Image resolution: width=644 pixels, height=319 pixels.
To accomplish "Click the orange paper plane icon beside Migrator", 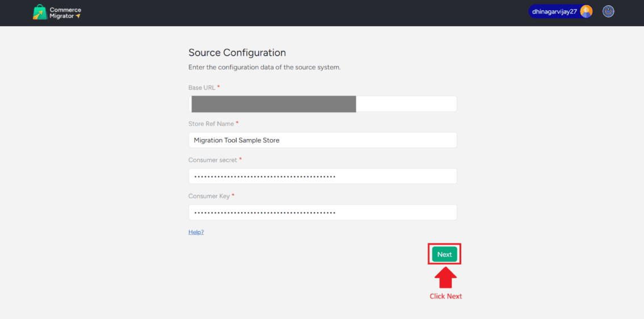I will 78,16.
